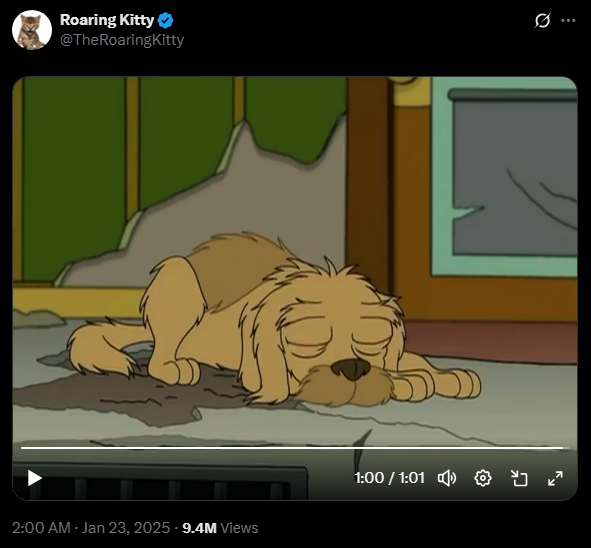
Task: Visit the @TheRoaringKitty handle link
Action: 122,40
